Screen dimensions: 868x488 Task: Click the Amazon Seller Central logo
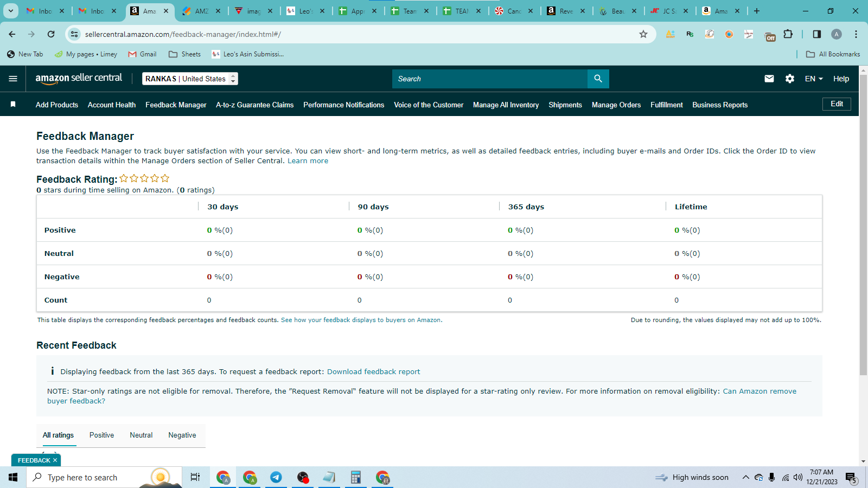click(x=79, y=79)
